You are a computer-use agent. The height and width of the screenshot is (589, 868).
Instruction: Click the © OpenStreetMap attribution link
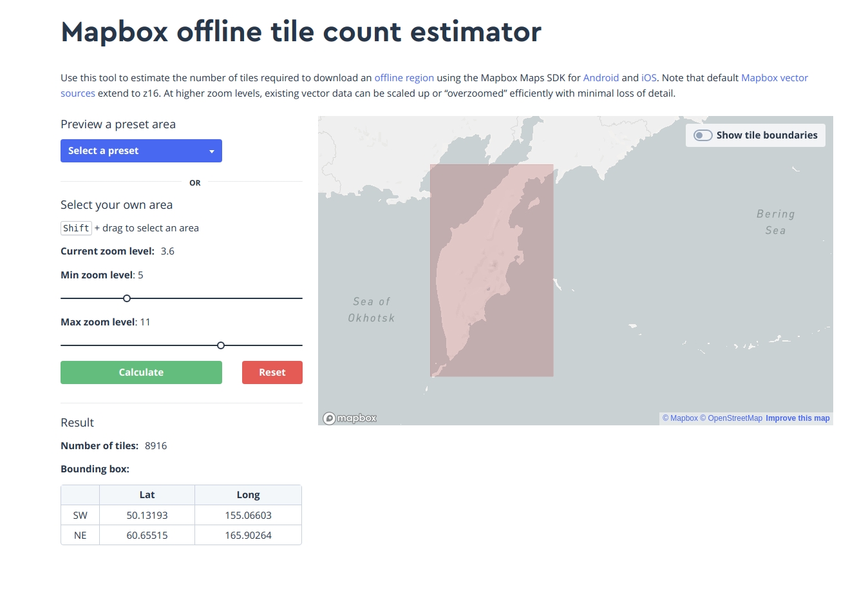click(731, 418)
